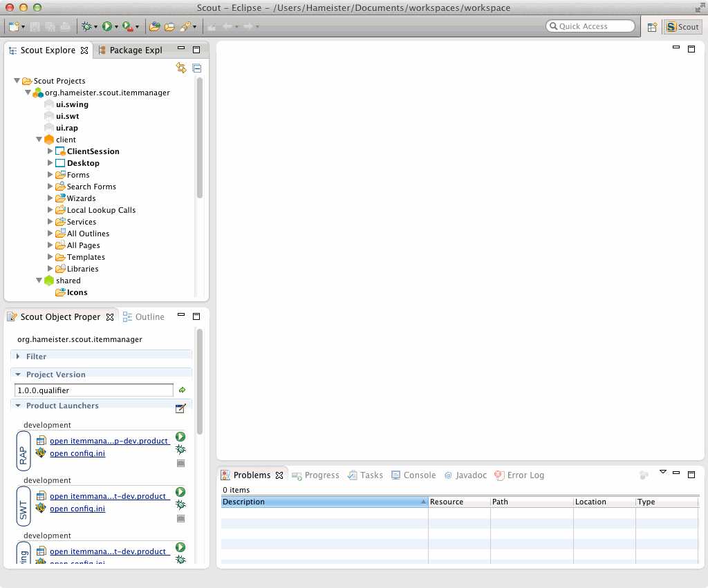Open the Console tab
708x588 pixels.
(x=413, y=475)
